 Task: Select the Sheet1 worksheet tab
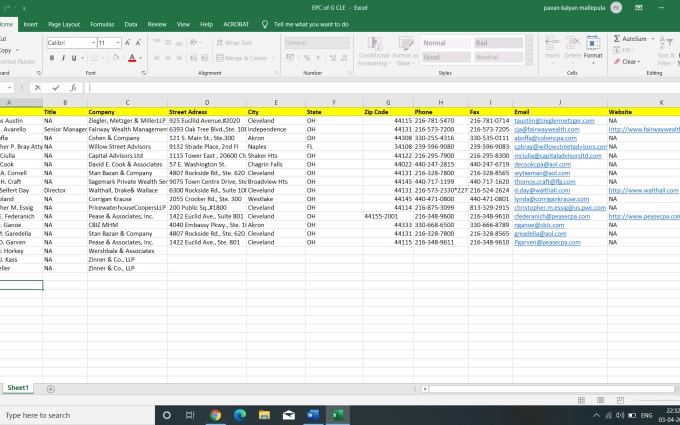(x=18, y=388)
